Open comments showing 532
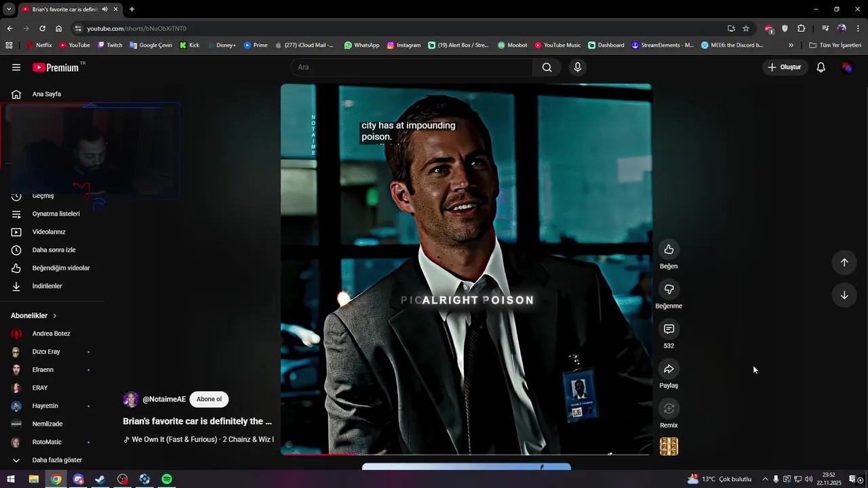 pyautogui.click(x=669, y=329)
